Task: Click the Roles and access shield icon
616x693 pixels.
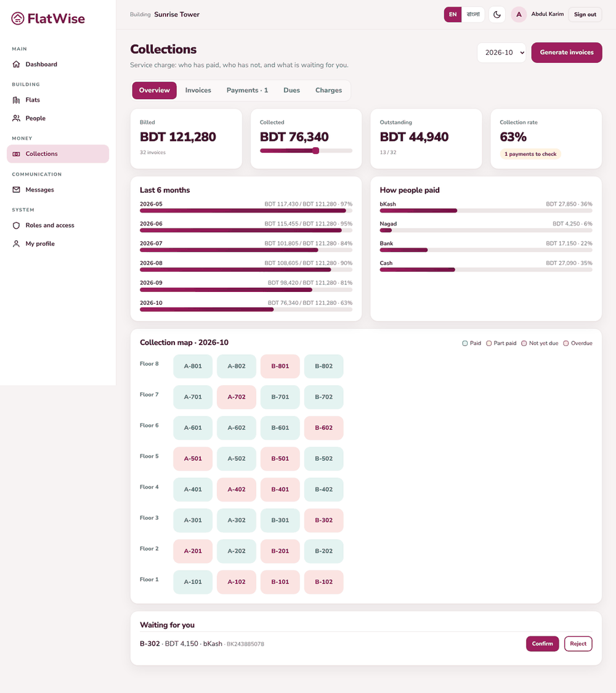Action: (x=17, y=225)
